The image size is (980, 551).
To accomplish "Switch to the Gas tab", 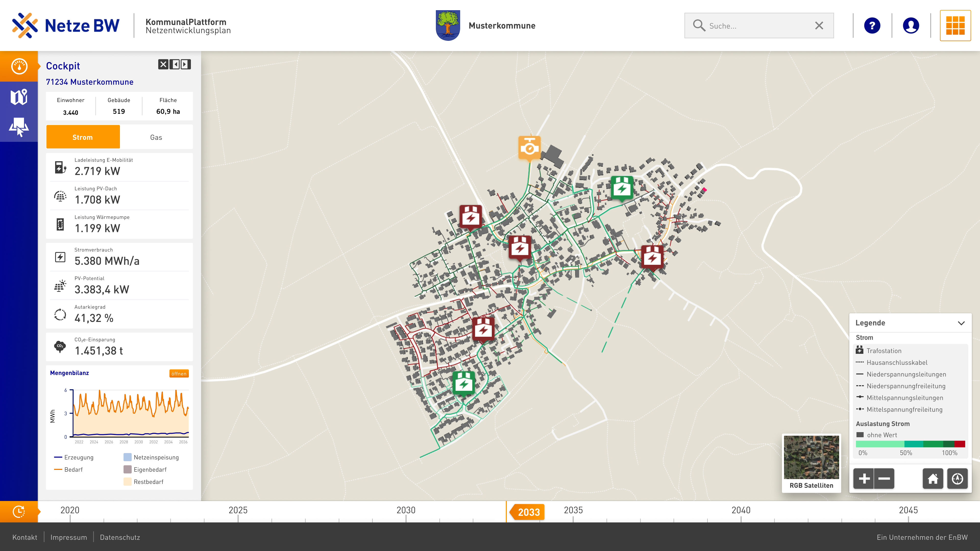I will coord(156,137).
